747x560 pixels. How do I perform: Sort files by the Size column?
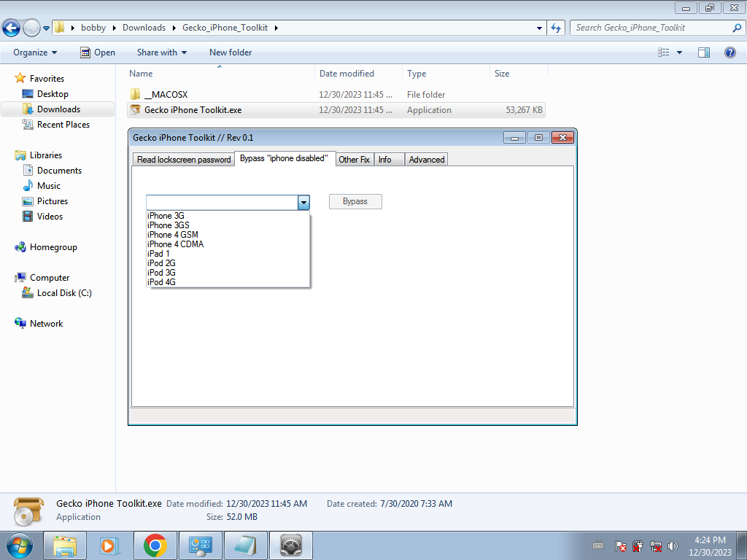point(519,74)
